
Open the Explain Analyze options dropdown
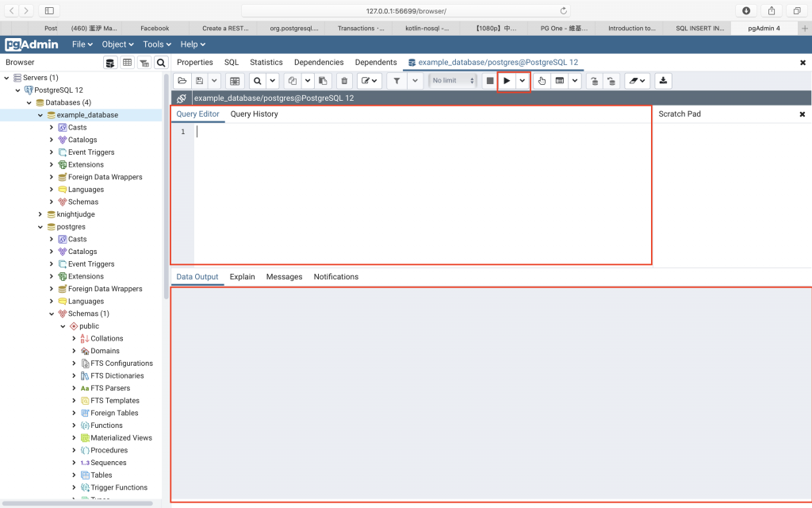[575, 81]
